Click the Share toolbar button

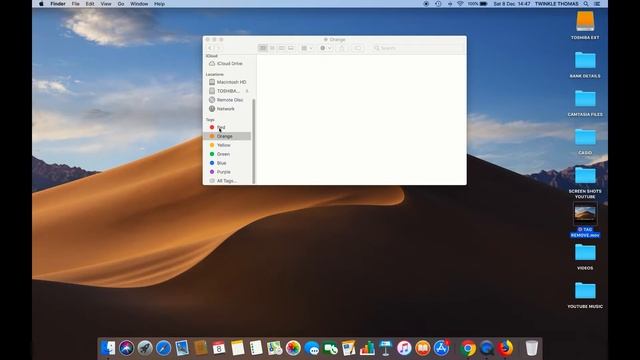[x=342, y=48]
